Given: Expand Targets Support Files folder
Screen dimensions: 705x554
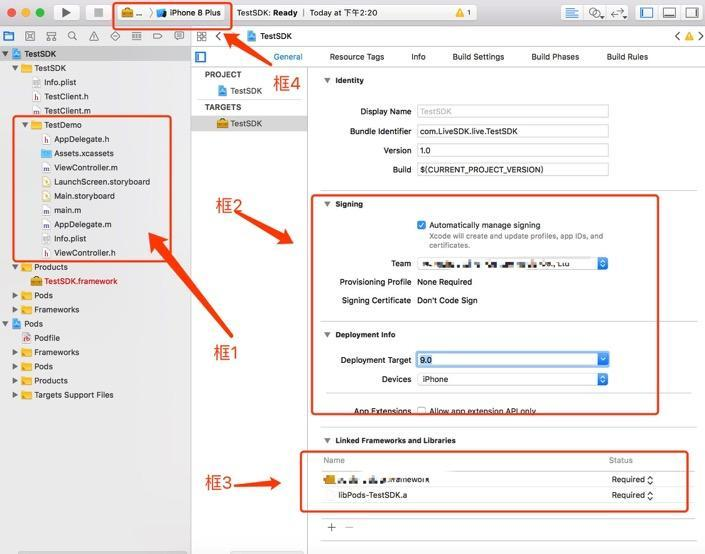Looking at the screenshot, I should pos(15,395).
